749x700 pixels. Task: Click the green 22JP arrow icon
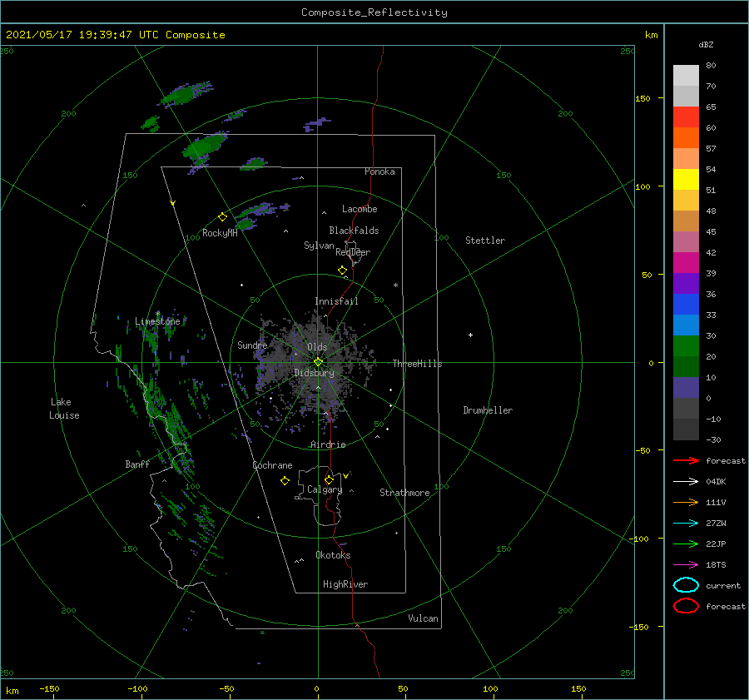pyautogui.click(x=686, y=544)
